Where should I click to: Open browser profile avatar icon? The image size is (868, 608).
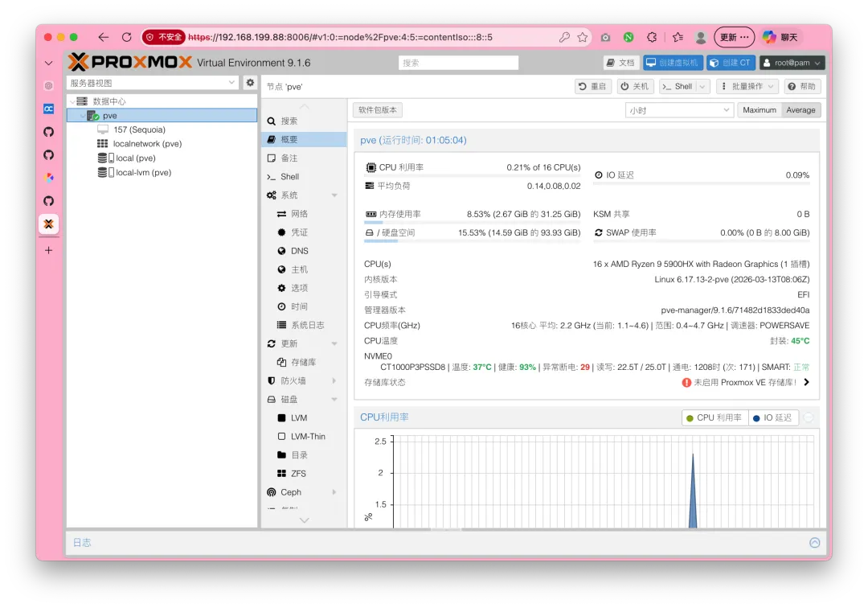(701, 37)
